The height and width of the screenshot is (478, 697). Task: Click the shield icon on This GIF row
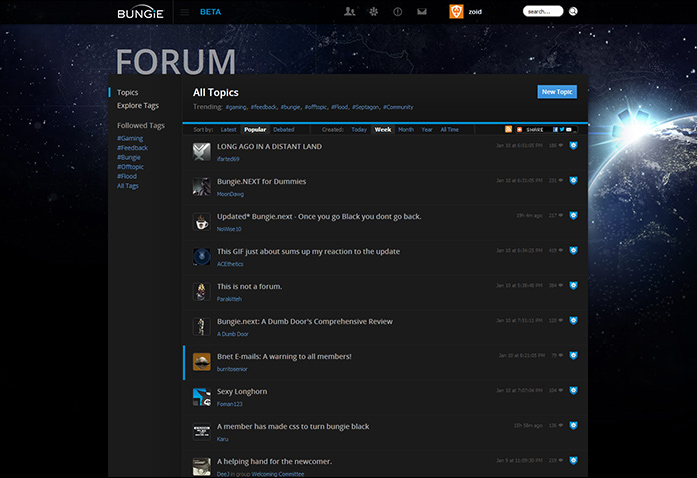click(x=573, y=250)
